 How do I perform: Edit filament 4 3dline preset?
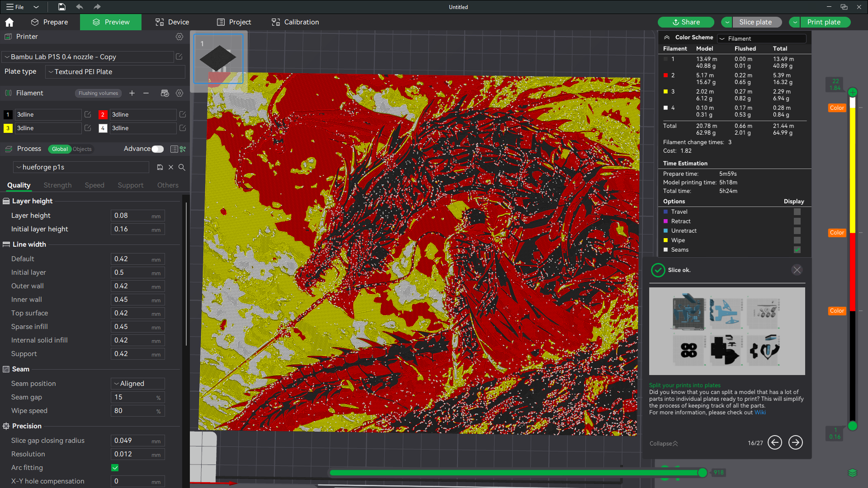183,128
